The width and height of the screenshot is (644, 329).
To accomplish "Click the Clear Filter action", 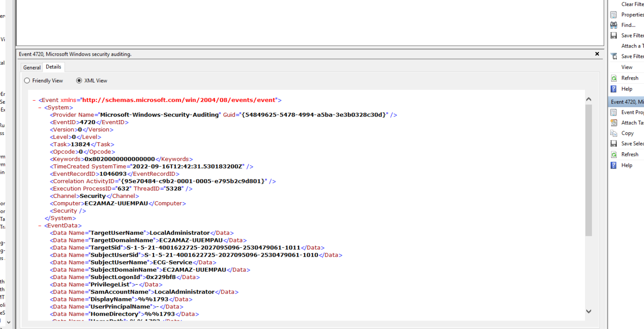I will 632,4.
